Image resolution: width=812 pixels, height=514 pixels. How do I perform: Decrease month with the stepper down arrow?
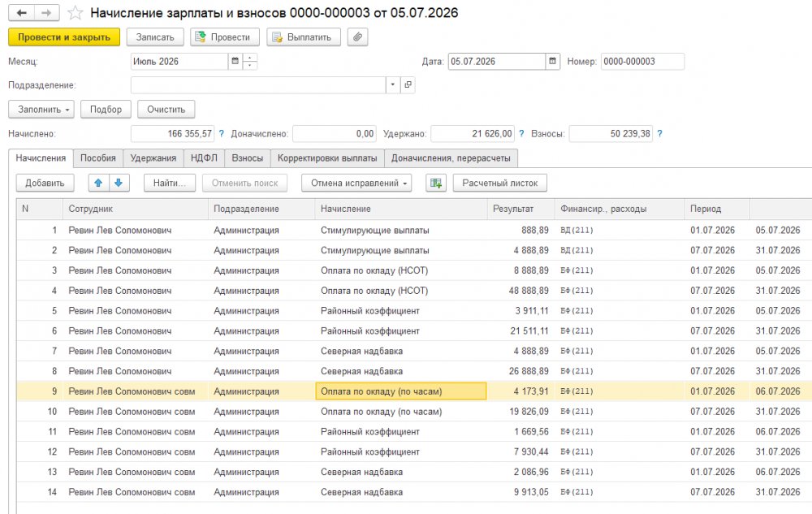[x=249, y=65]
